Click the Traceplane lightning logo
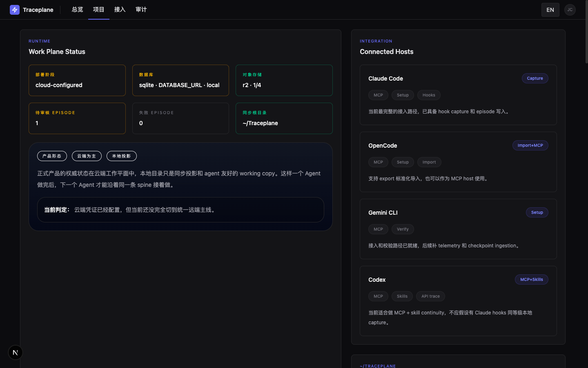Viewport: 588px width, 368px height. [15, 9]
